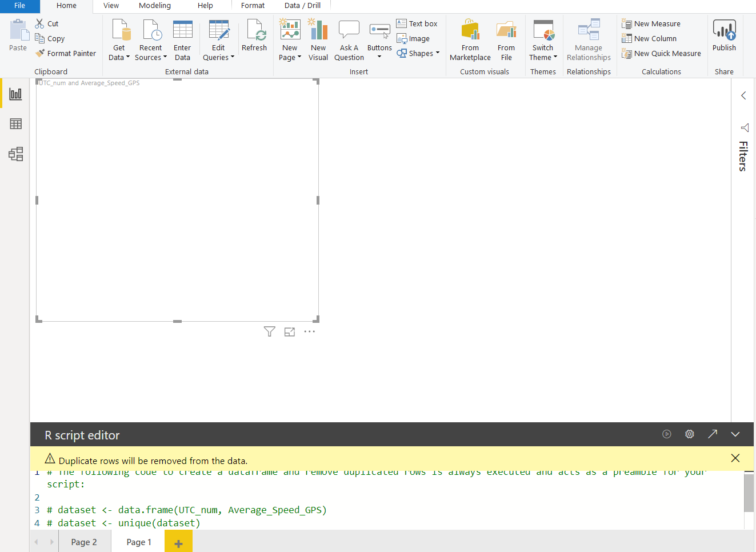Click the visual title UTC_num and Average_Speed_GPS
The width and height of the screenshot is (756, 552).
[89, 83]
